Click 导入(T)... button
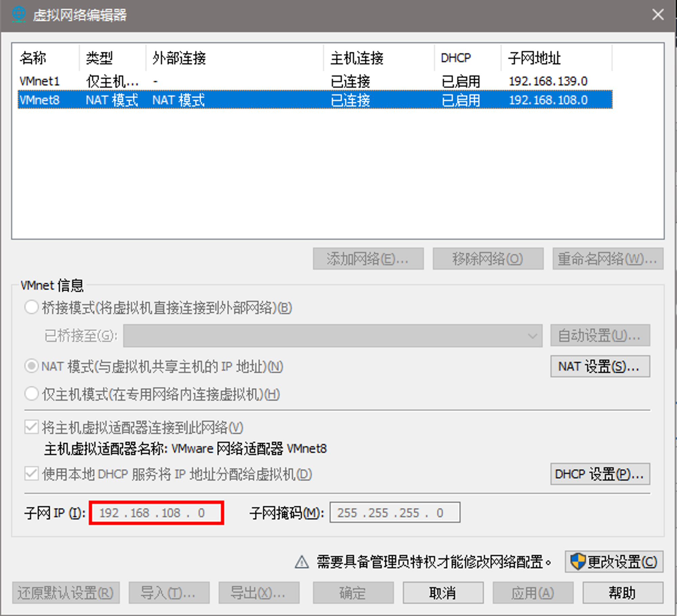Image resolution: width=677 pixels, height=616 pixels. [x=169, y=593]
